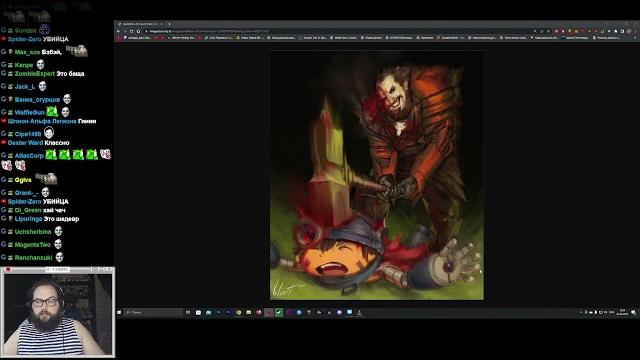
Task: Select the open image browser tab
Action: coord(140,24)
